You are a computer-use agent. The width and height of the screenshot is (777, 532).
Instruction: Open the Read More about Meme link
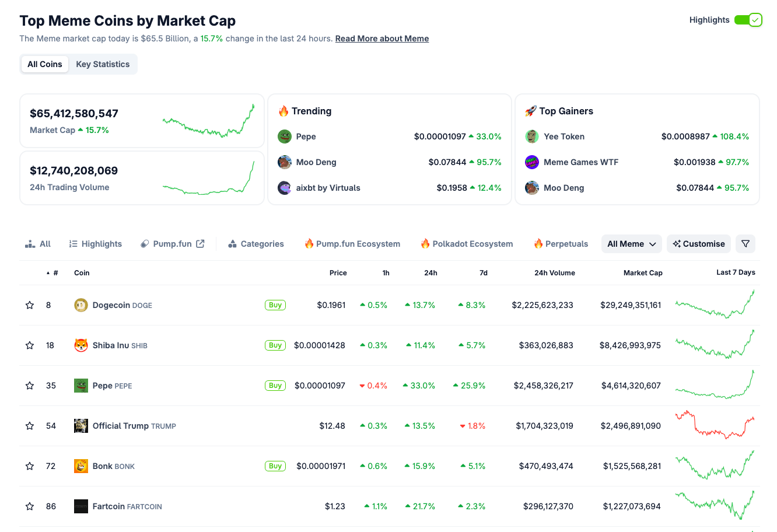pyautogui.click(x=381, y=38)
